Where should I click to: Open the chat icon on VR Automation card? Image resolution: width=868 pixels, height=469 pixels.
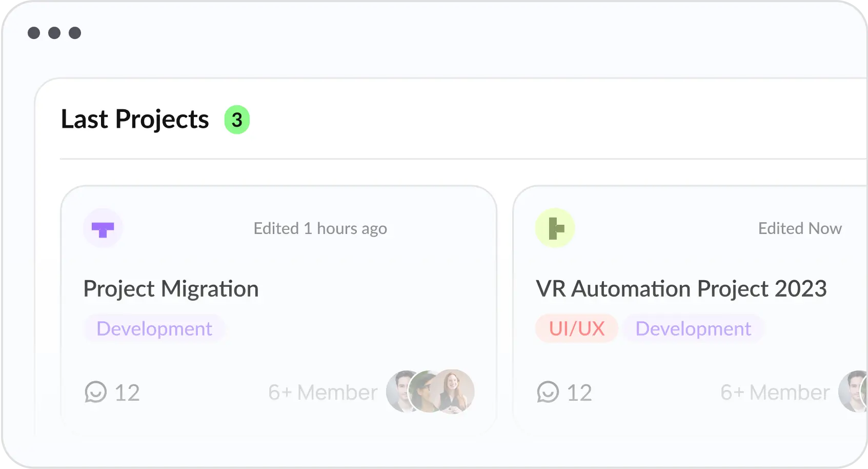point(548,392)
